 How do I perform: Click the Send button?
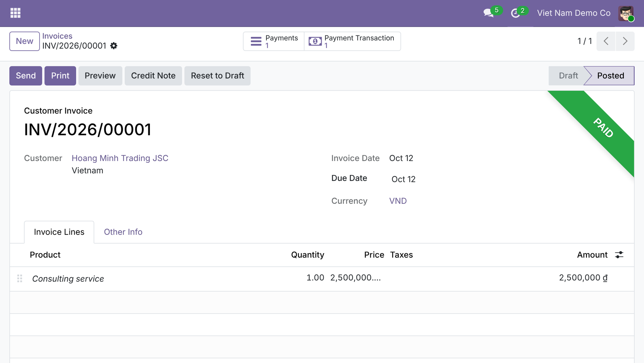point(26,76)
